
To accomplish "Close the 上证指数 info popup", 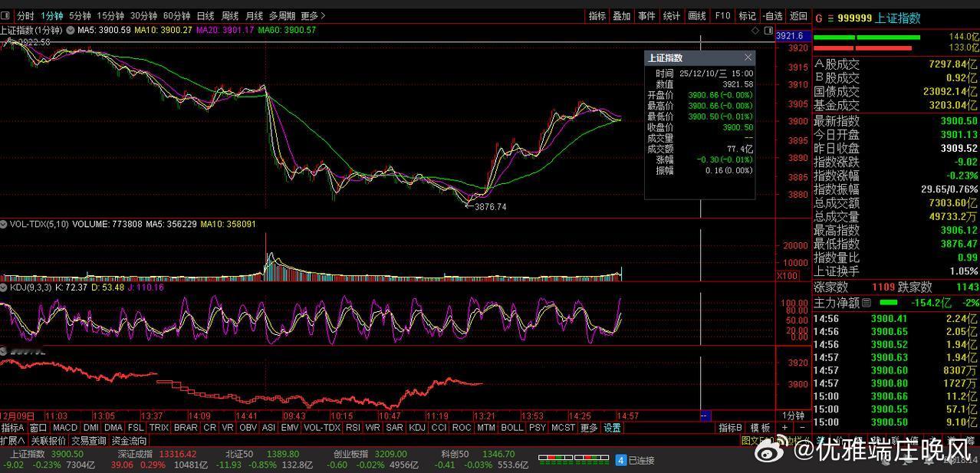I will (748, 57).
